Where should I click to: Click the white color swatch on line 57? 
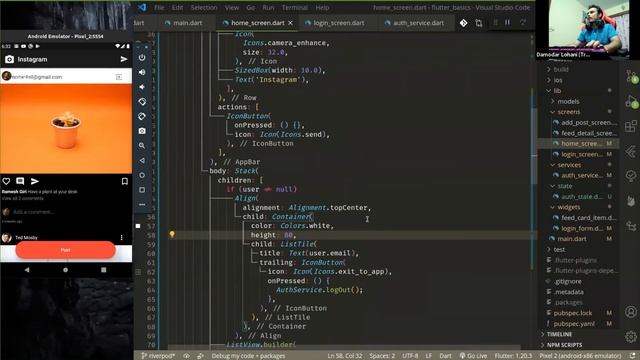(138, 226)
